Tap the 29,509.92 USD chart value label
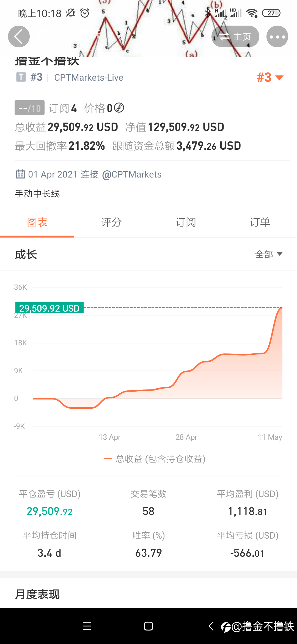The width and height of the screenshot is (297, 644). click(x=49, y=308)
